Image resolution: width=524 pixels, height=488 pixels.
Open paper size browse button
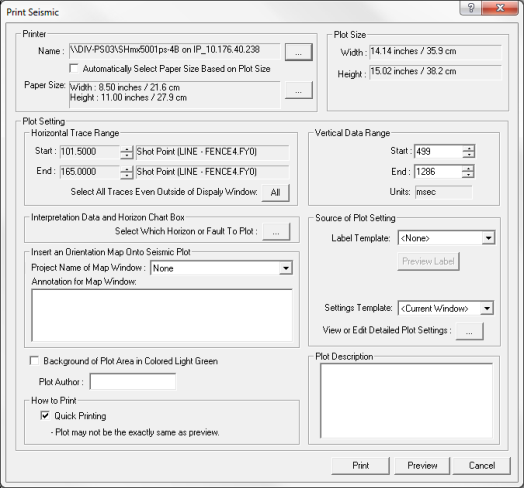coord(298,90)
